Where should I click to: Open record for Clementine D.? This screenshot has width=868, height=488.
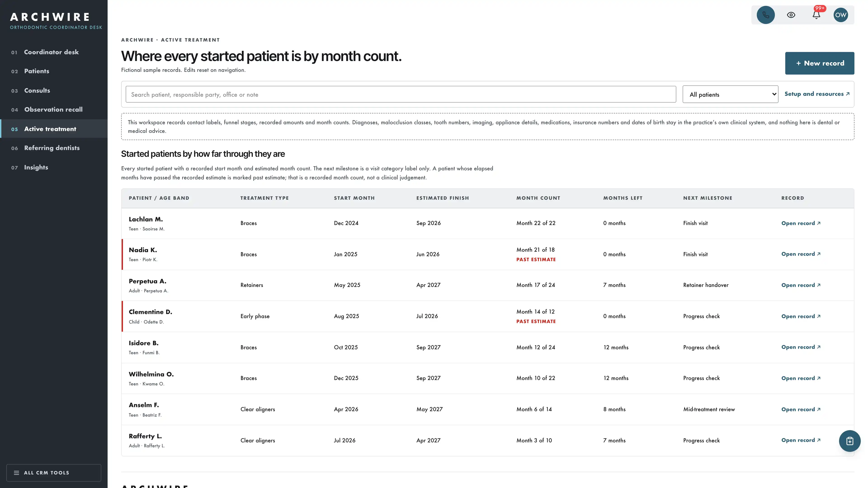click(801, 316)
